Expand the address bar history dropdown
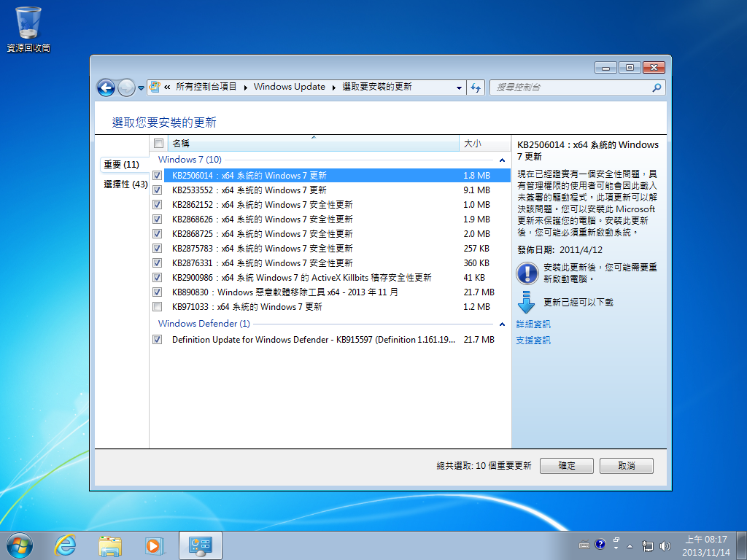 click(459, 87)
